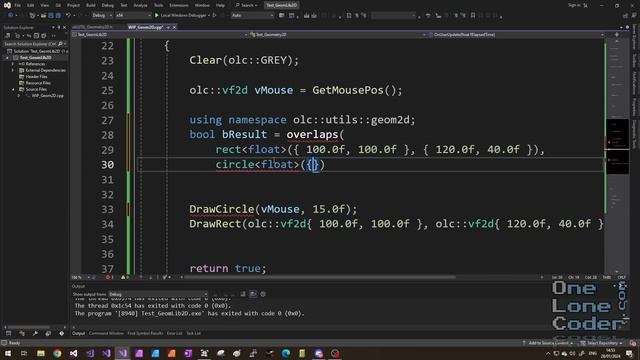640x360 pixels.
Task: Collapse the Source Files folder
Action: tap(13, 89)
